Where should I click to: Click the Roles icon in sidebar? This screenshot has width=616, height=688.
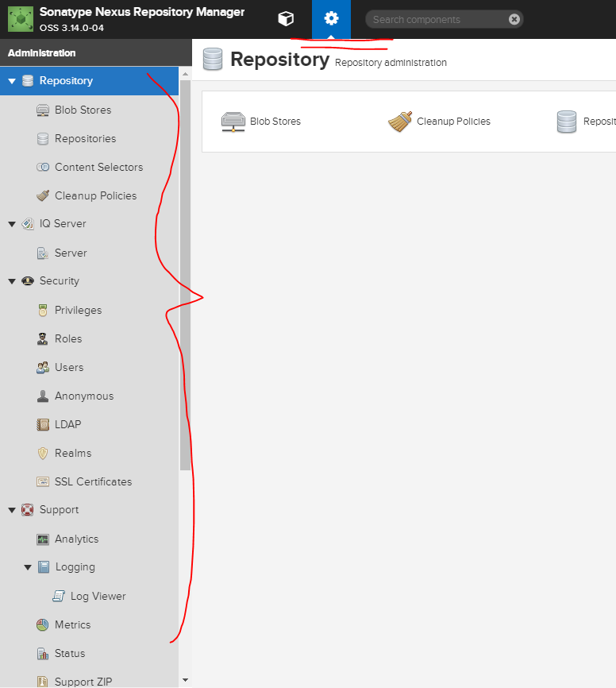(43, 338)
